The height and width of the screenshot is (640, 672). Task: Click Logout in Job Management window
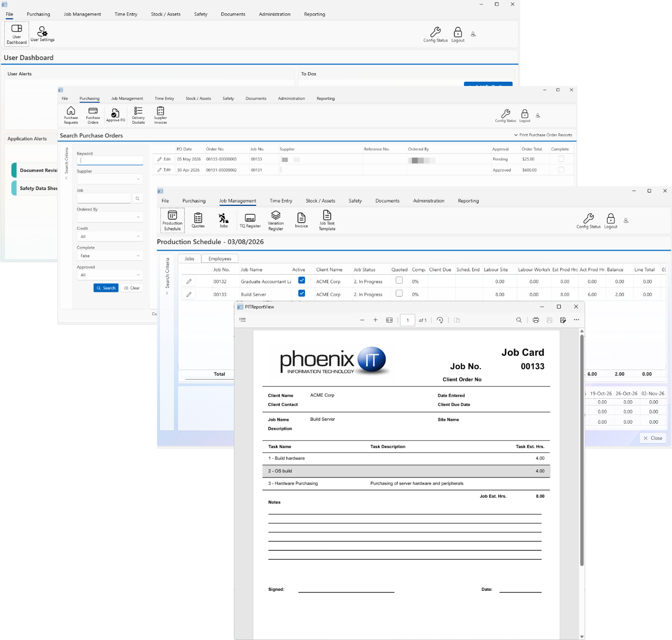(611, 221)
